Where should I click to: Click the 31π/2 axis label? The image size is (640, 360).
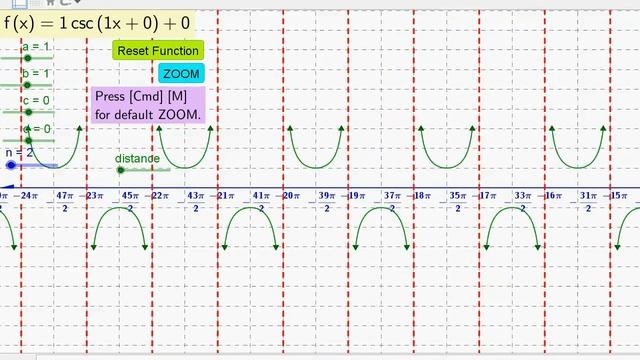coord(585,202)
